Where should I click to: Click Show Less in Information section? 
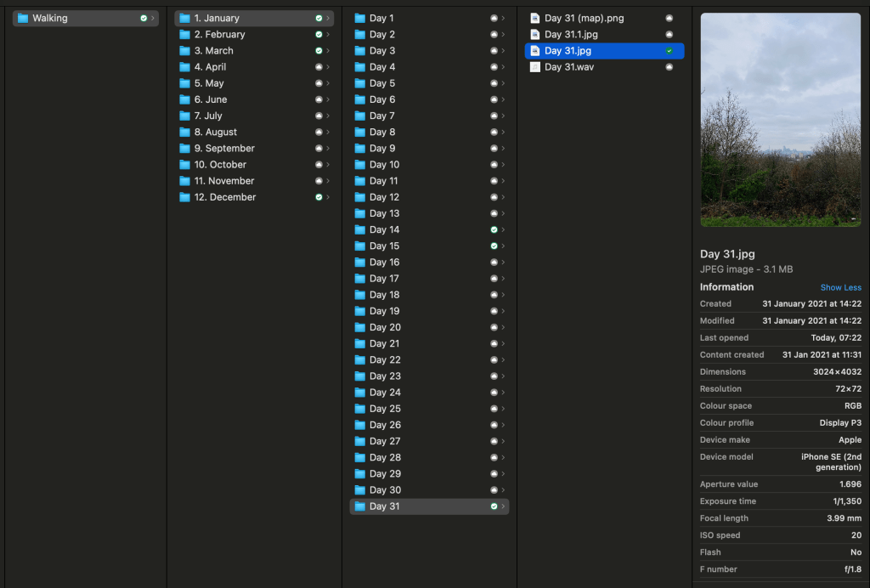click(x=840, y=287)
